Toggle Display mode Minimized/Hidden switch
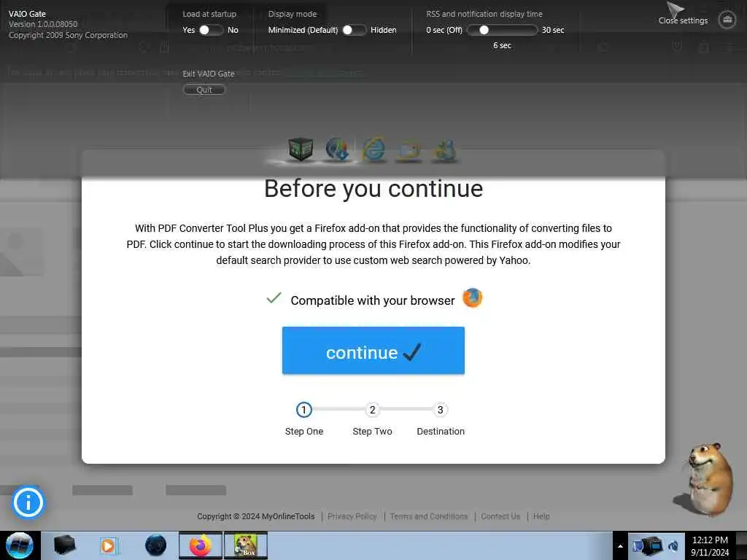 [355, 30]
